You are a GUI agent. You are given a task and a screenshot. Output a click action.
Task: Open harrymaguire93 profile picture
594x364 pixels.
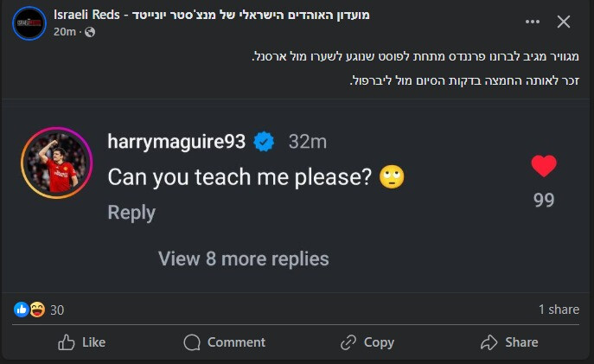pos(56,163)
